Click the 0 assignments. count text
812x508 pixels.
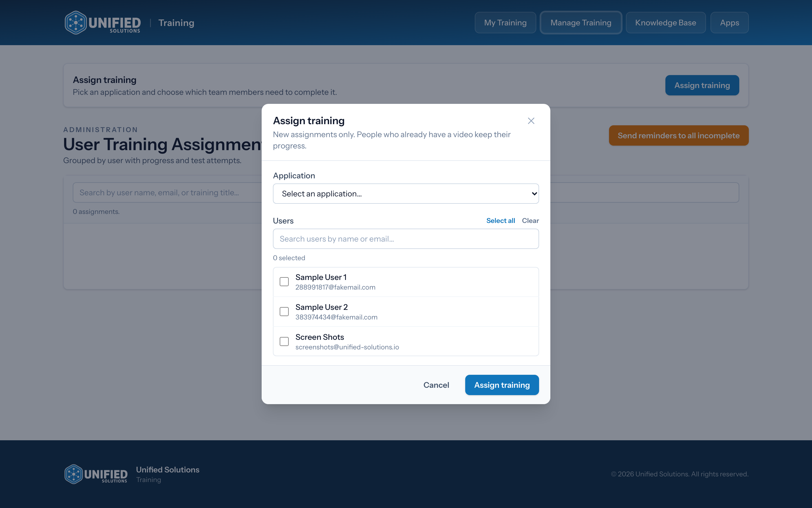pos(96,212)
